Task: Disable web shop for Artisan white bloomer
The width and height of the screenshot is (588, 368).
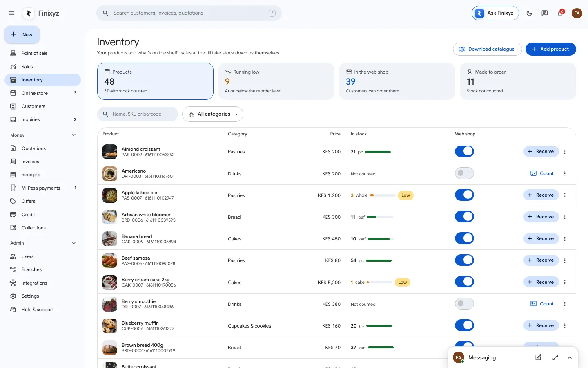Action: point(464,216)
